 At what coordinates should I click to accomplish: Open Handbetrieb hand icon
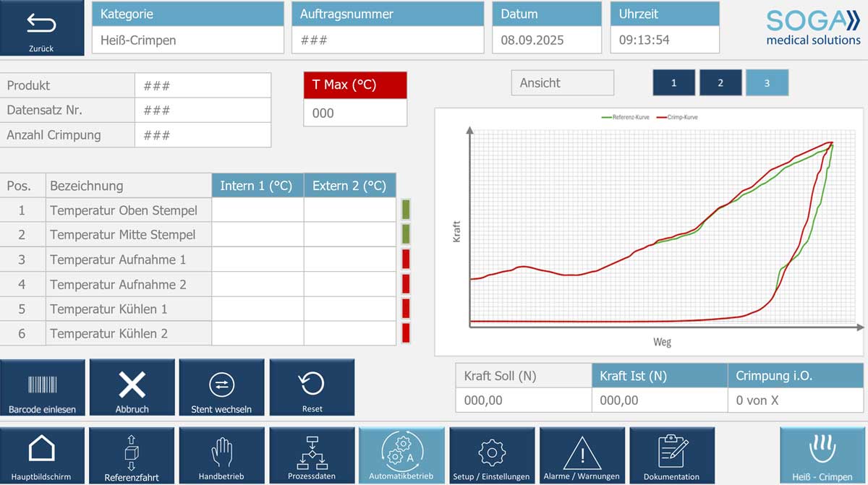(221, 455)
